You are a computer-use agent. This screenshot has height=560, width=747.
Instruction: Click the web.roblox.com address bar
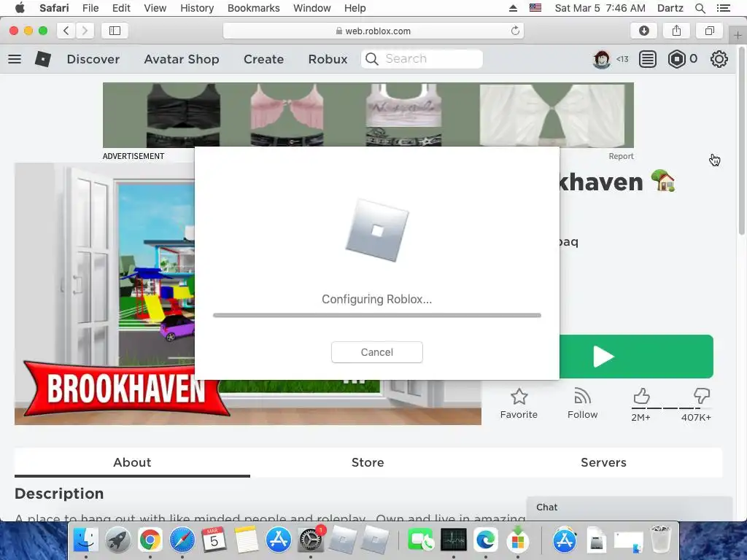coord(373,31)
